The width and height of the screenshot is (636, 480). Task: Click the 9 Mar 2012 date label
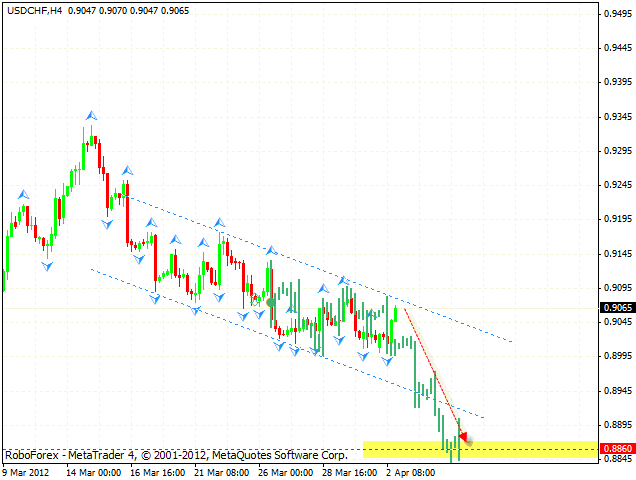click(27, 471)
